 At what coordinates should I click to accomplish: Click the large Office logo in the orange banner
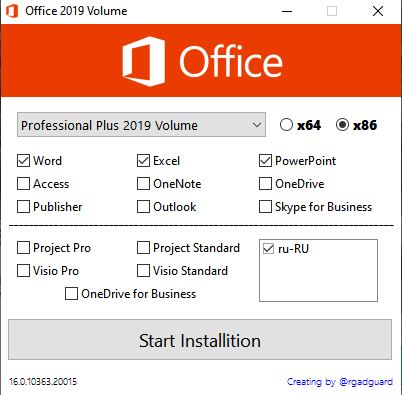202,61
